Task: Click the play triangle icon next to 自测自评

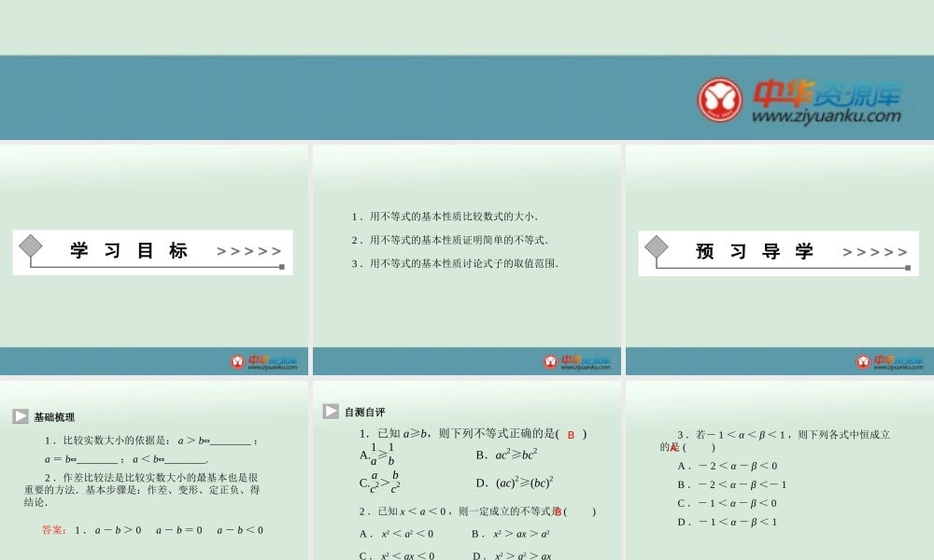Action: pyautogui.click(x=331, y=412)
